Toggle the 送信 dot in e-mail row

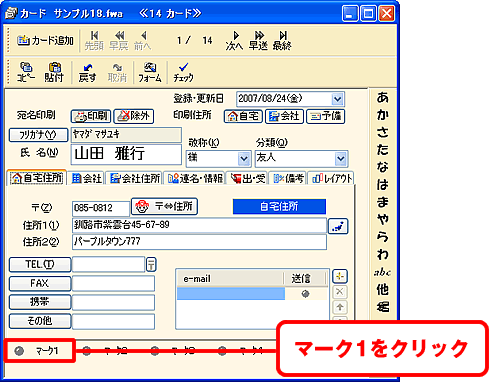pyautogui.click(x=305, y=294)
